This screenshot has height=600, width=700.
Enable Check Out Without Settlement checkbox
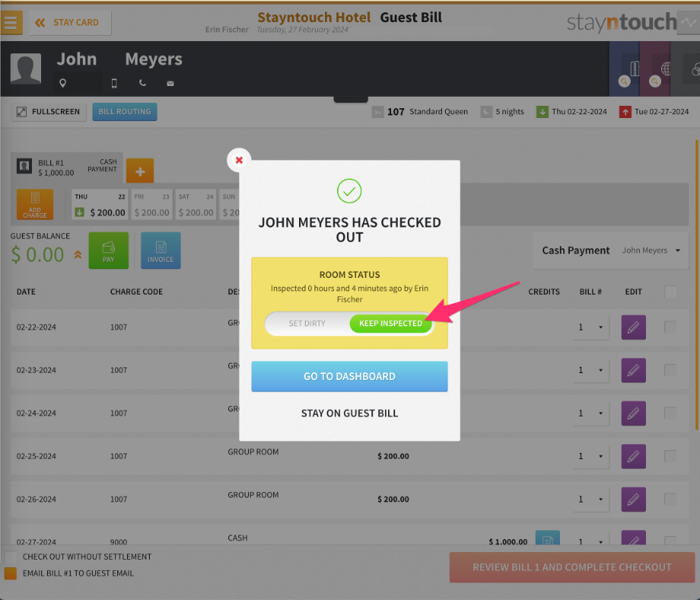click(10, 557)
